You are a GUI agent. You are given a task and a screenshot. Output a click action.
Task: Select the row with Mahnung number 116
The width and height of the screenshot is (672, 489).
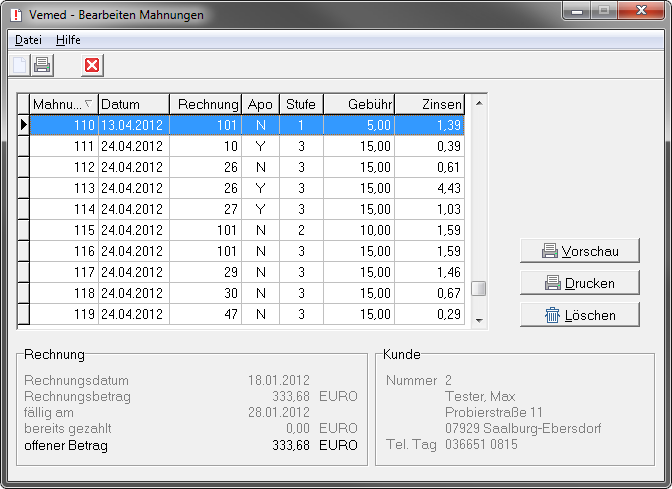pyautogui.click(x=247, y=251)
